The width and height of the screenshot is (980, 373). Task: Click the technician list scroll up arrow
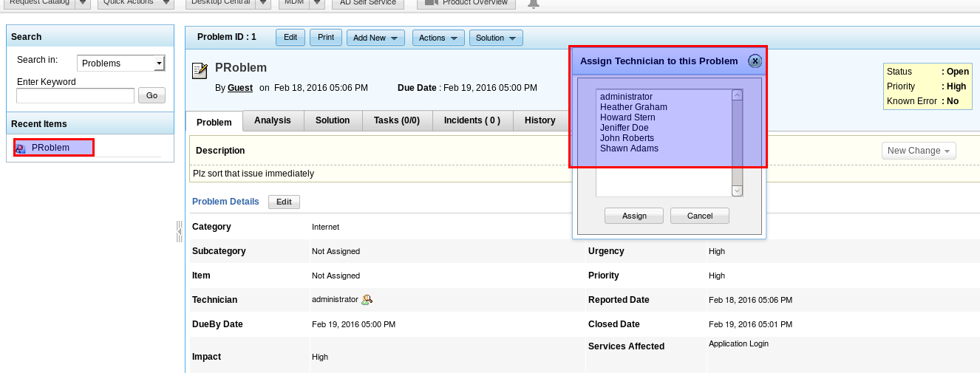pos(737,95)
